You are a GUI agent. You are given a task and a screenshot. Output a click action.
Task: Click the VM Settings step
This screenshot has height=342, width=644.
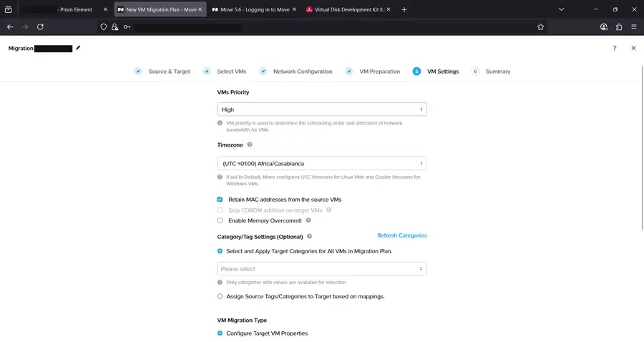pyautogui.click(x=443, y=72)
